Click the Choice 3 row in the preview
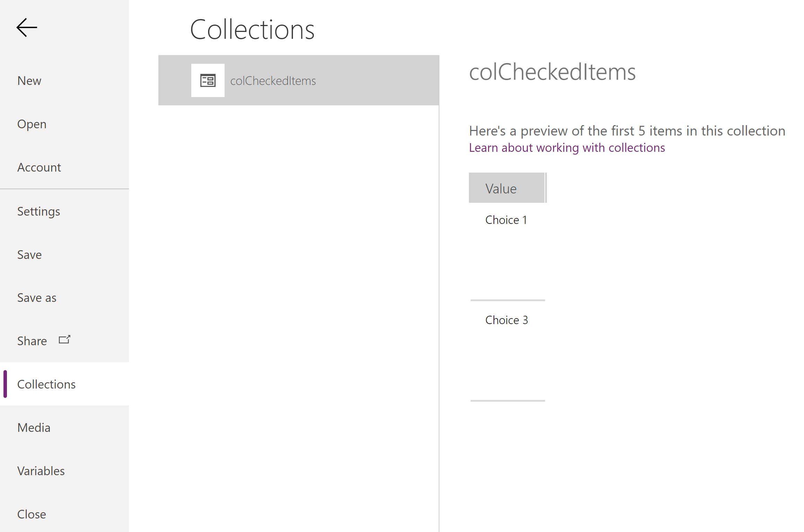The width and height of the screenshot is (804, 532). [507, 320]
